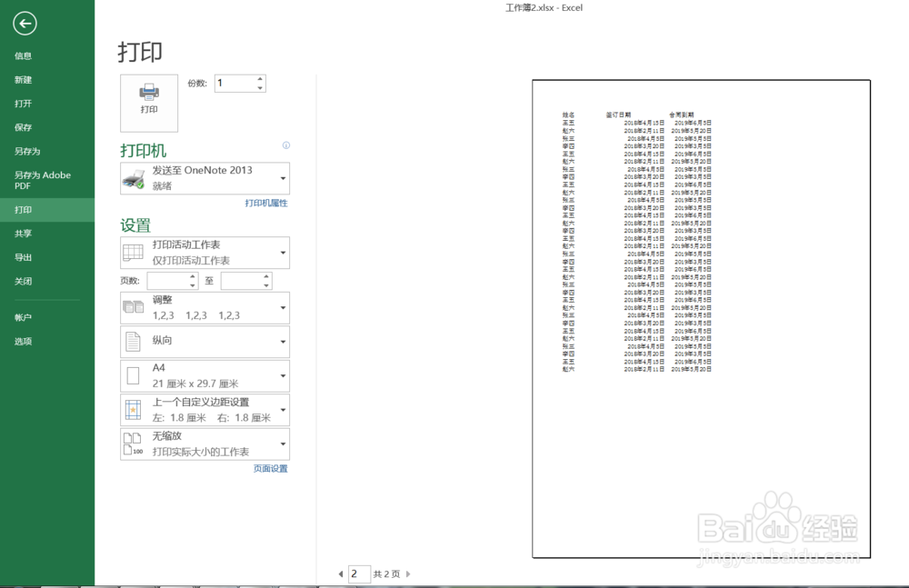Image resolution: width=909 pixels, height=588 pixels.
Task: Click the OneNote printer device icon
Action: 134,179
